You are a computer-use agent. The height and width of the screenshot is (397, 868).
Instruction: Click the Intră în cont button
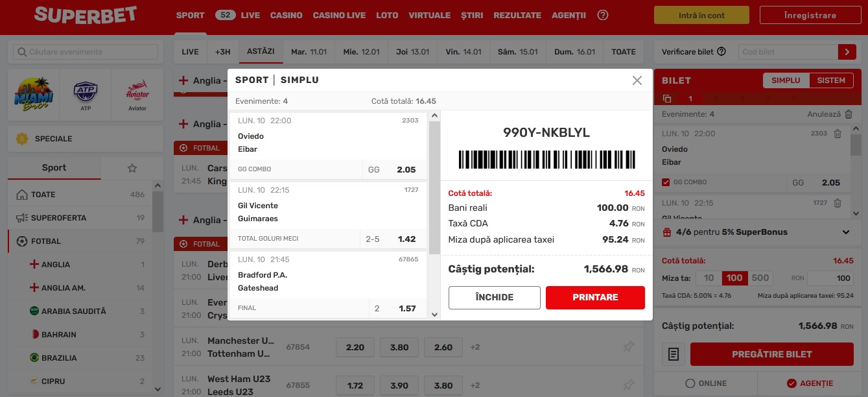coord(701,15)
